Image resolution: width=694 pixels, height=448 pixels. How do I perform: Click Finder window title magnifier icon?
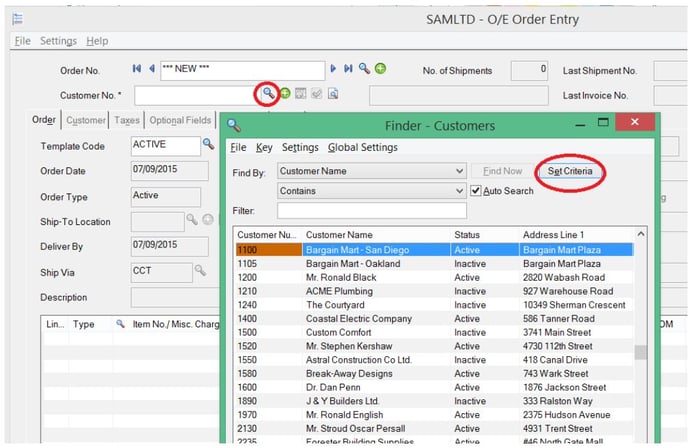pos(234,126)
